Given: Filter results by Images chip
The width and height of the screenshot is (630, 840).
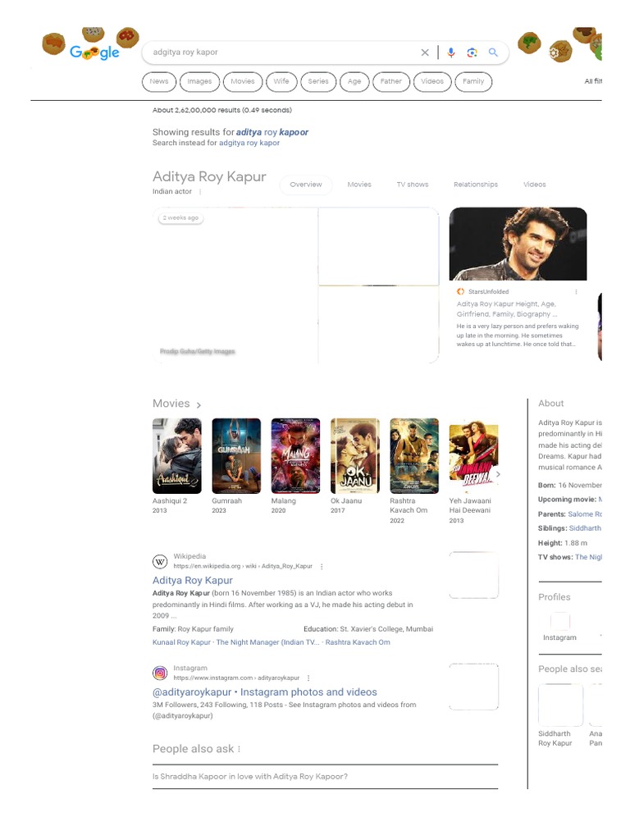Looking at the screenshot, I should [200, 81].
